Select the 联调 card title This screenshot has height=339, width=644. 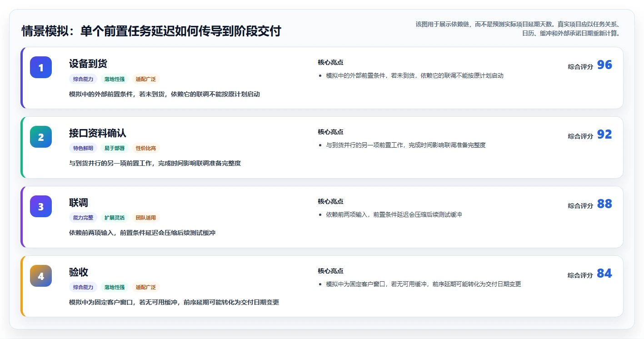click(x=79, y=203)
